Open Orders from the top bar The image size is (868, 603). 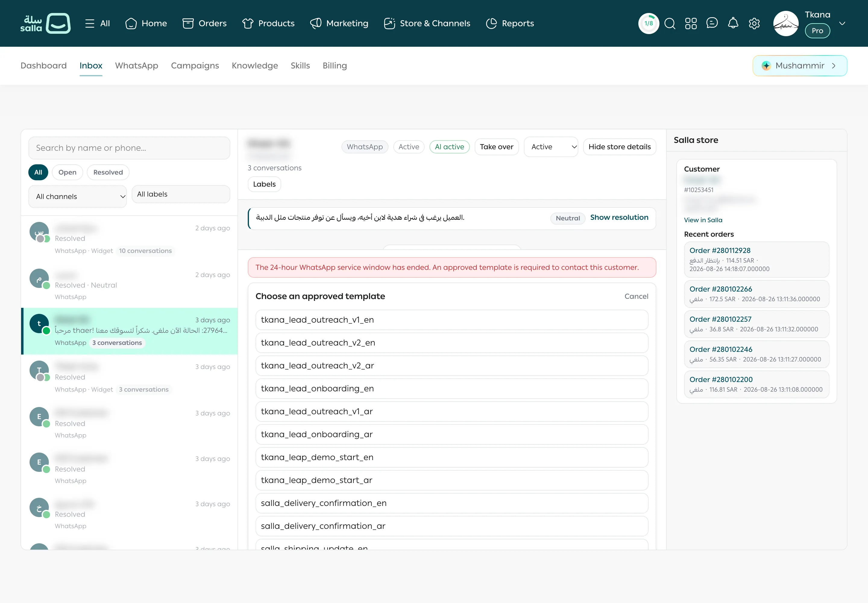204,24
